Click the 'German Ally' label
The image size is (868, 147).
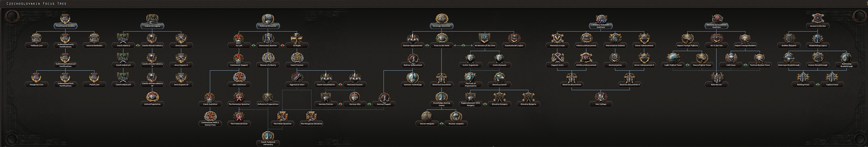click(x=355, y=104)
